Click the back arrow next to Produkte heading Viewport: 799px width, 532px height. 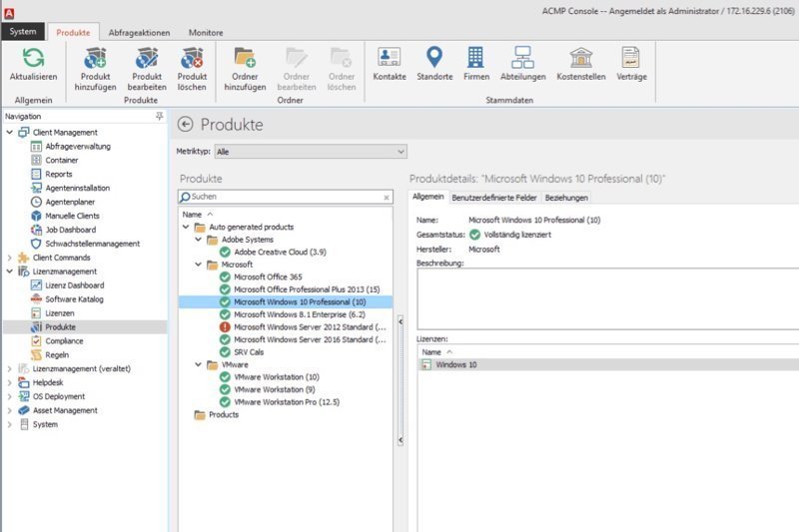pyautogui.click(x=185, y=124)
